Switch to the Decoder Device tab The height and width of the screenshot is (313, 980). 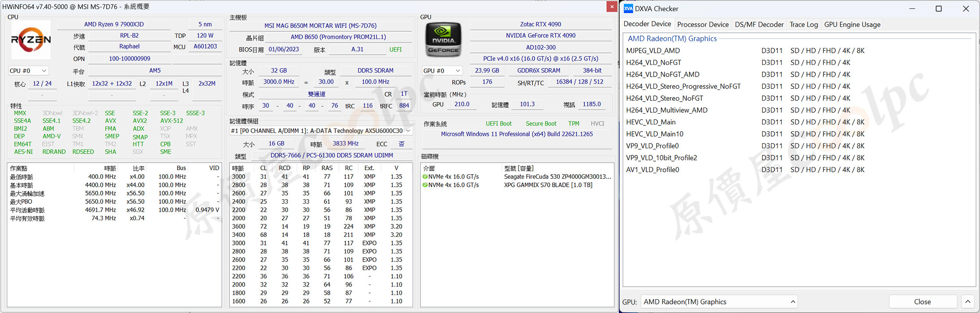click(648, 24)
